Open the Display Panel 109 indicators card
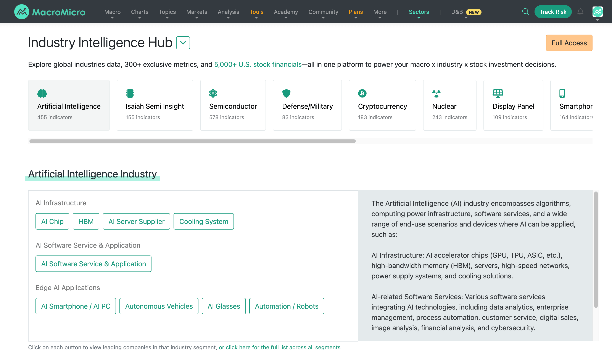The height and width of the screenshot is (364, 612). pyautogui.click(x=513, y=105)
